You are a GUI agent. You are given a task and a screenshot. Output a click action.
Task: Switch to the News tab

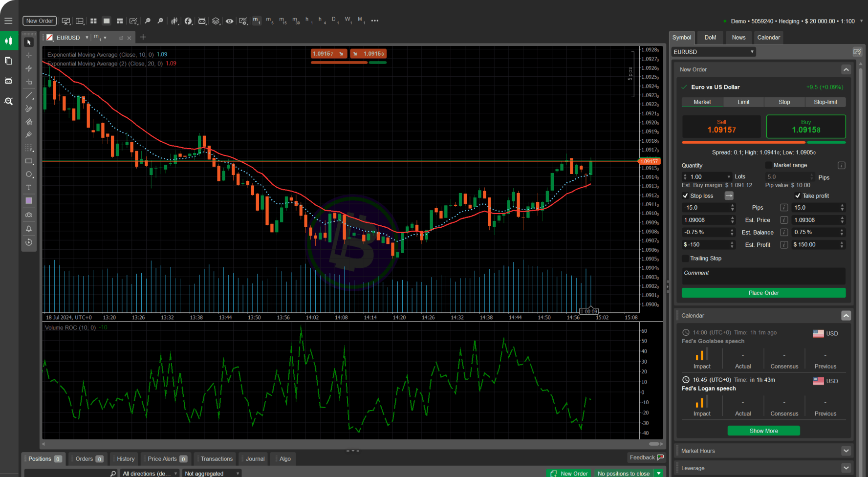pos(738,38)
